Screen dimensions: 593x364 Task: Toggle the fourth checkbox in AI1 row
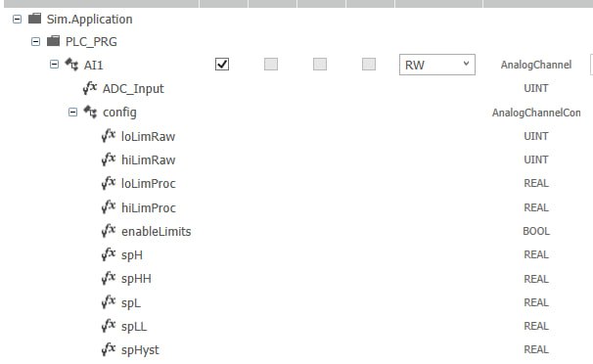369,65
